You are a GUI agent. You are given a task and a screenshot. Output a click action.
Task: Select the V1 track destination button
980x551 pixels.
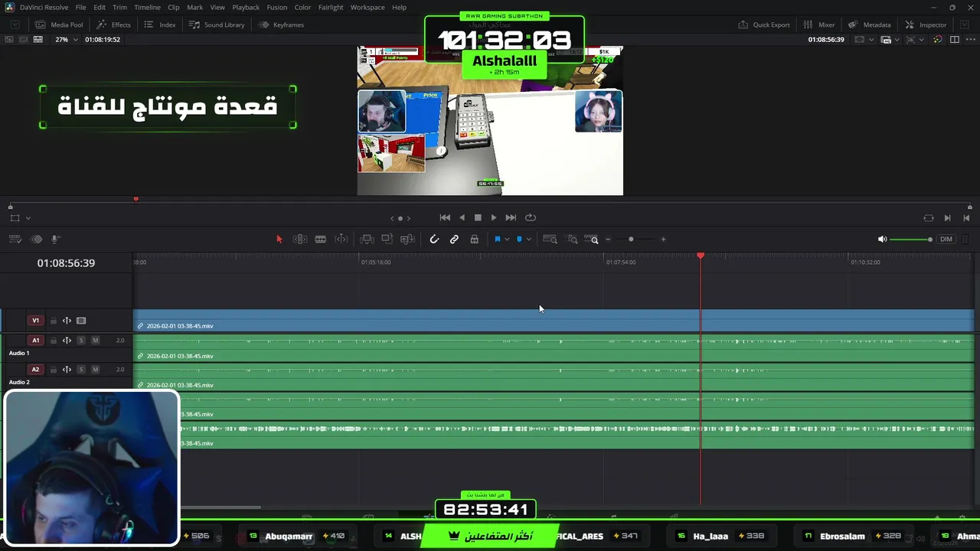[35, 321]
